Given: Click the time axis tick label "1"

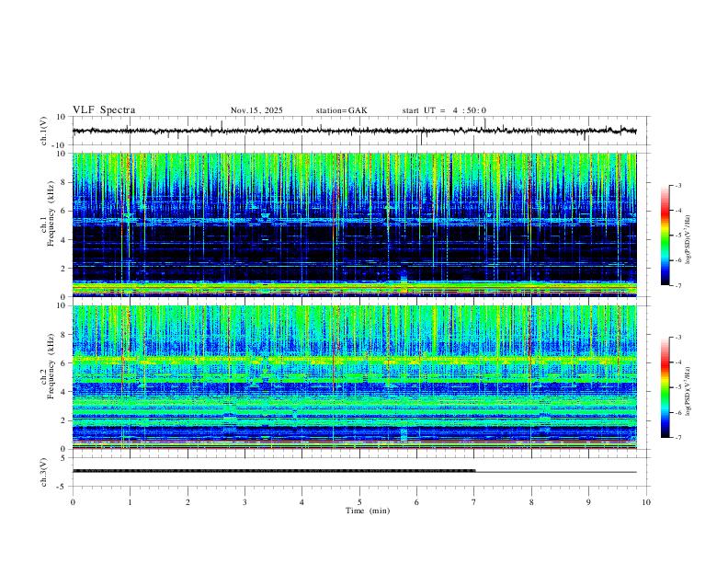Looking at the screenshot, I should click(x=130, y=502).
